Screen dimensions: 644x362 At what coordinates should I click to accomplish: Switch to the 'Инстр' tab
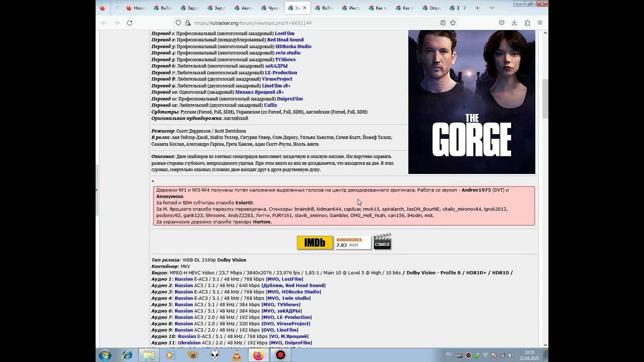[351, 8]
